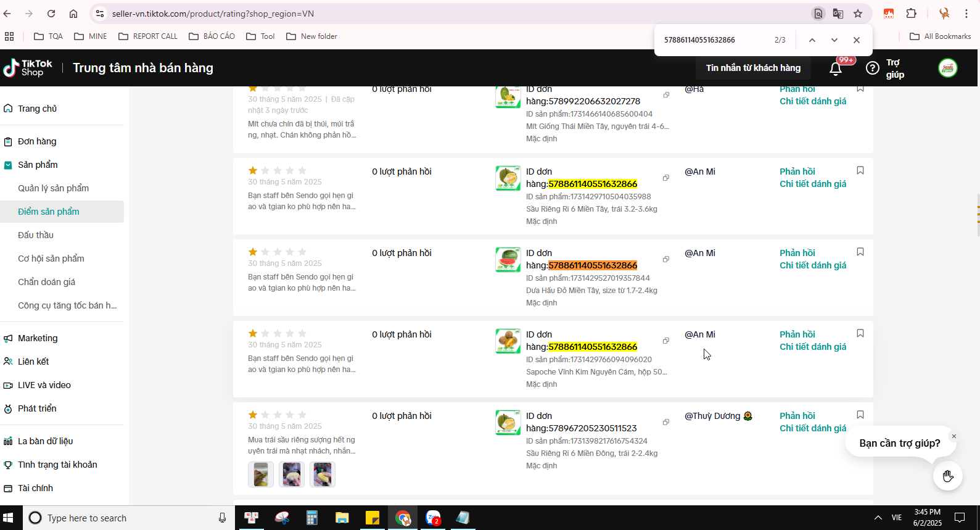This screenshot has width=980, height=530.
Task: Bookmark the Dưa Hấu Đỏ review
Action: (860, 252)
